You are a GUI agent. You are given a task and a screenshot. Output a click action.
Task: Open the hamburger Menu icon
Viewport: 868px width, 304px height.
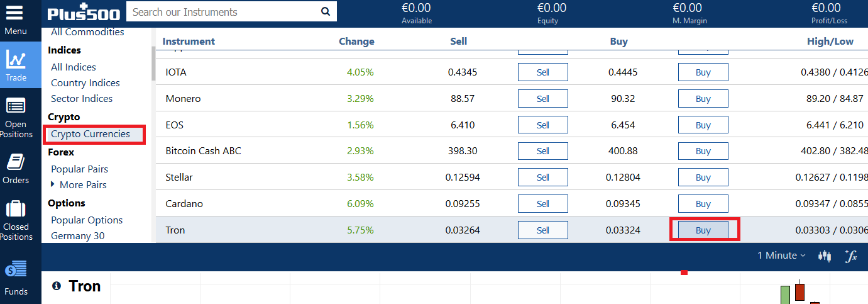pyautogui.click(x=14, y=13)
